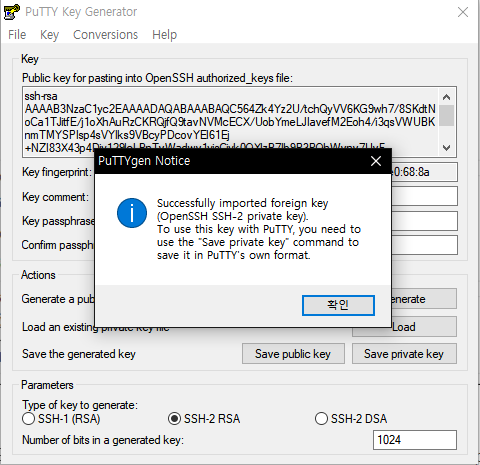Click the blue information icon in the notice
Viewport: 480px width, 465px height.
[x=132, y=213]
